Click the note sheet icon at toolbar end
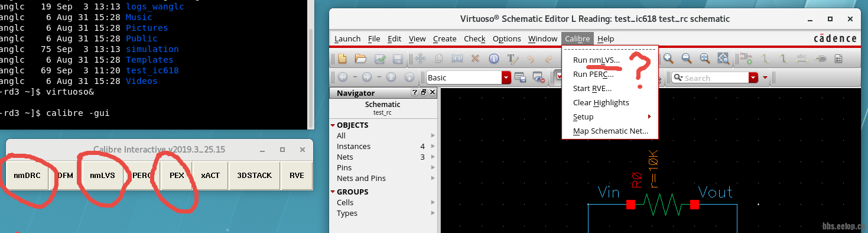 pos(838,59)
